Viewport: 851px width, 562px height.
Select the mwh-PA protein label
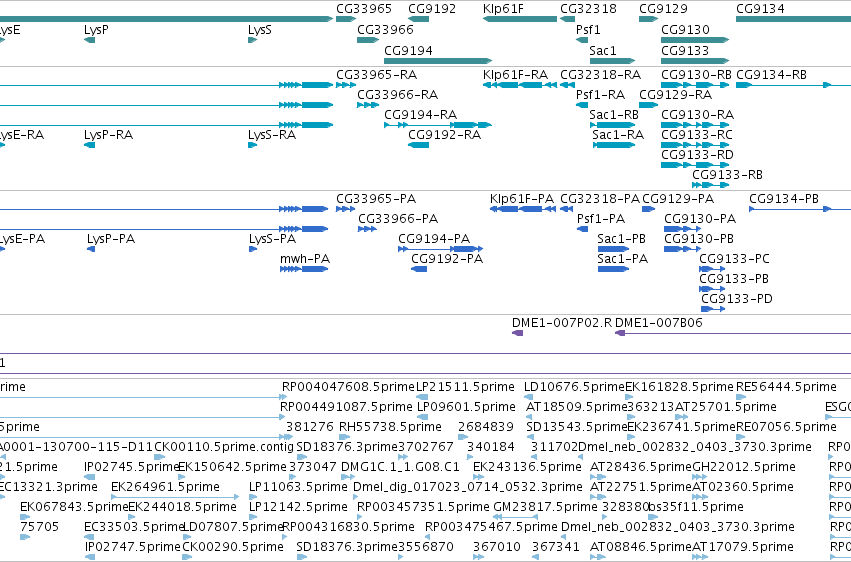pos(305,259)
